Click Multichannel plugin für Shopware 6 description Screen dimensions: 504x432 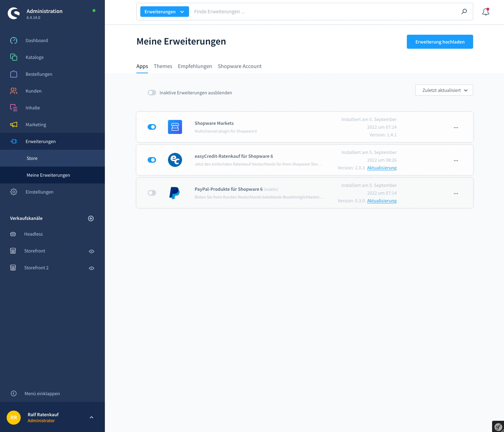226,131
